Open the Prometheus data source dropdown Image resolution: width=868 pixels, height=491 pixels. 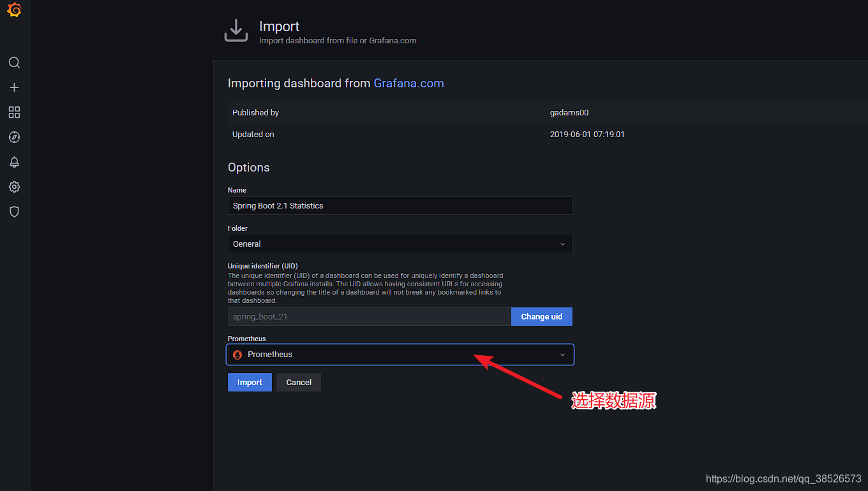[x=400, y=355]
